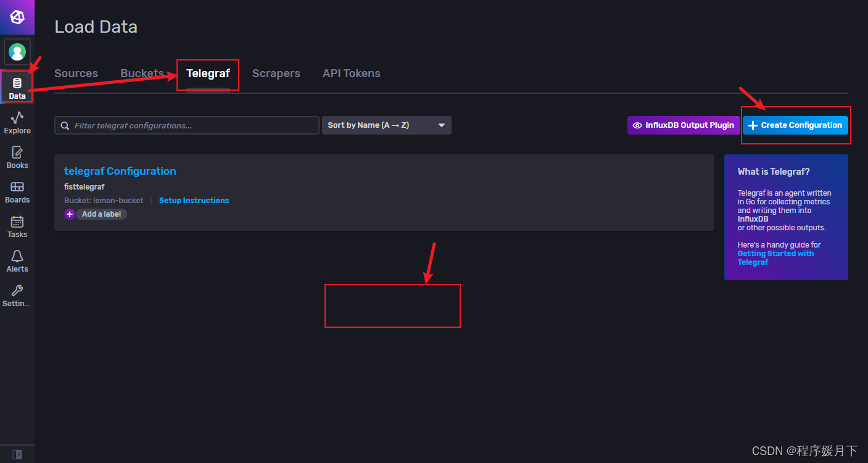The width and height of the screenshot is (868, 463).
Task: Open Getting Started with Telegraf link
Action: (x=775, y=258)
